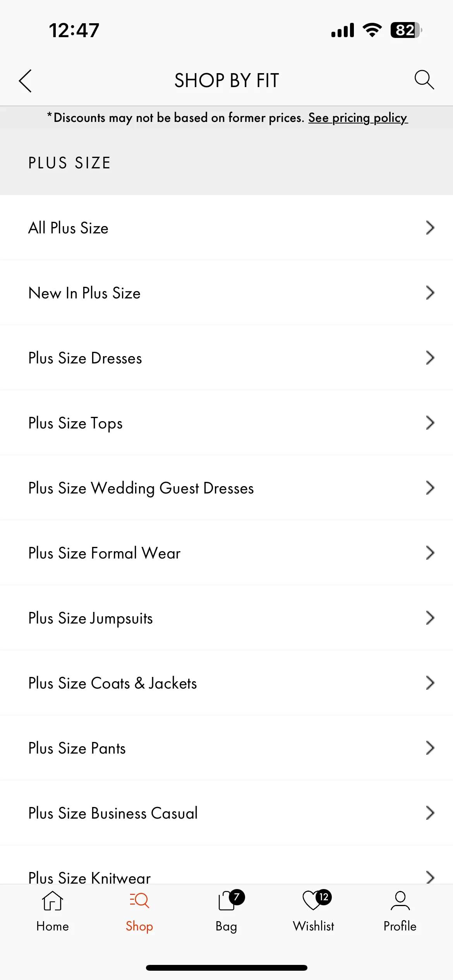Open the Profile tab icon
Screen dimensions: 453x980
pos(400,901)
